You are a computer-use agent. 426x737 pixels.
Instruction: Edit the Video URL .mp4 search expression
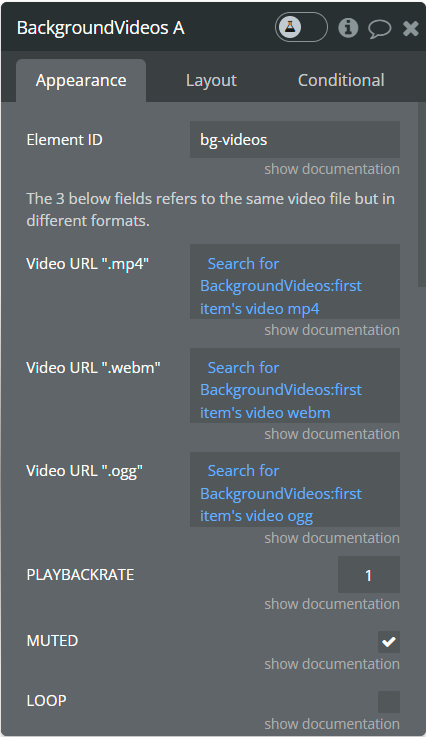coord(295,282)
